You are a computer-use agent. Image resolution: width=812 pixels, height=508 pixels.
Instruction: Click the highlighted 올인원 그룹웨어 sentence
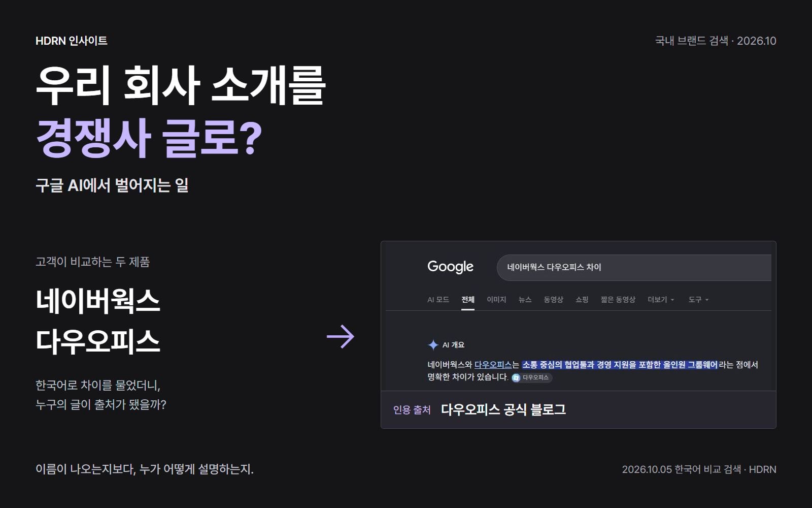pos(620,365)
